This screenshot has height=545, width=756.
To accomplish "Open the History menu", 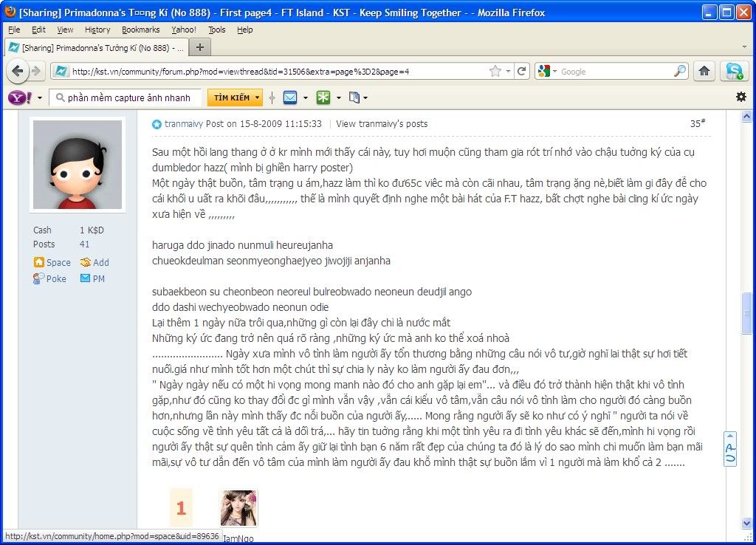I will point(97,30).
